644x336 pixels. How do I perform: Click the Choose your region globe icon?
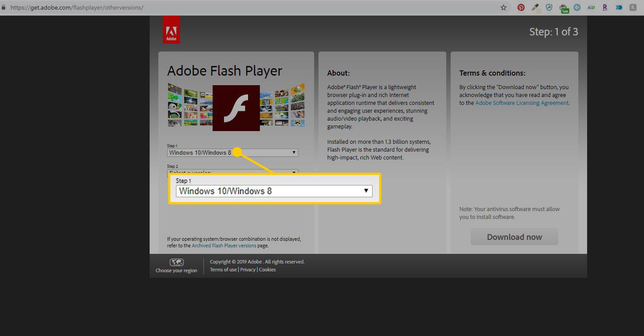(176, 263)
